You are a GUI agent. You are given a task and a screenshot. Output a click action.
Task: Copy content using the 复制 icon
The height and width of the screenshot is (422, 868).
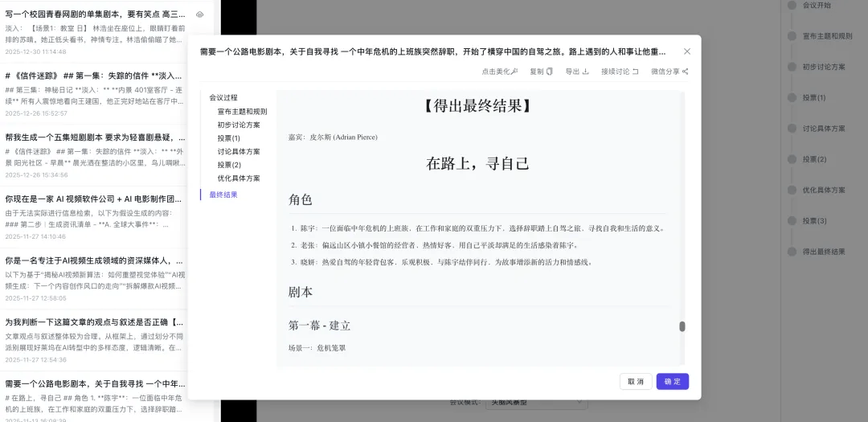(550, 72)
